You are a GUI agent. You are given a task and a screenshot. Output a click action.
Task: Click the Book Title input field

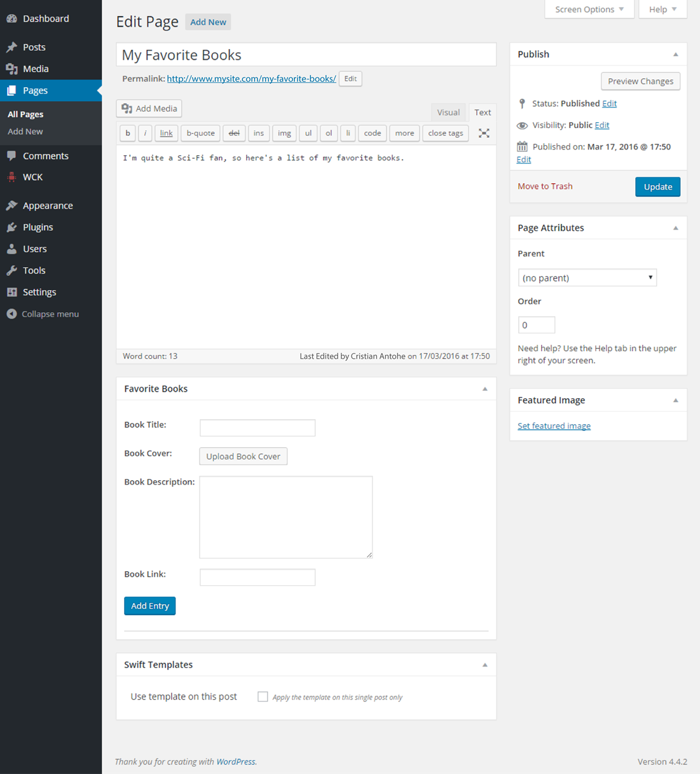pos(257,427)
